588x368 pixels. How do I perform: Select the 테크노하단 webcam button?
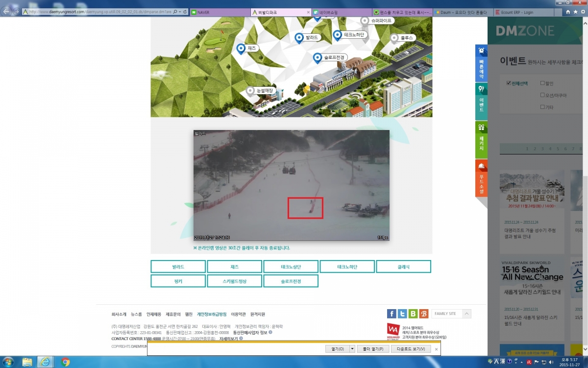[347, 266]
